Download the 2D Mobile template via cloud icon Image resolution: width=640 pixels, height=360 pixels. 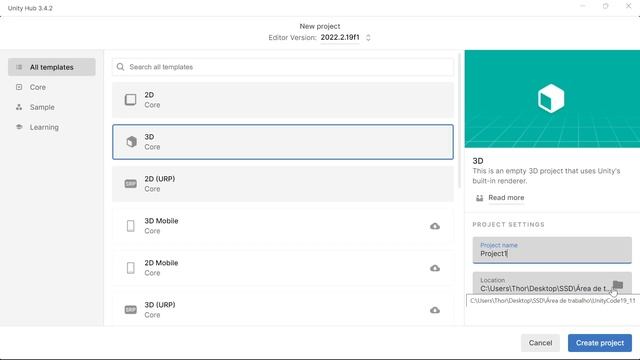click(435, 268)
